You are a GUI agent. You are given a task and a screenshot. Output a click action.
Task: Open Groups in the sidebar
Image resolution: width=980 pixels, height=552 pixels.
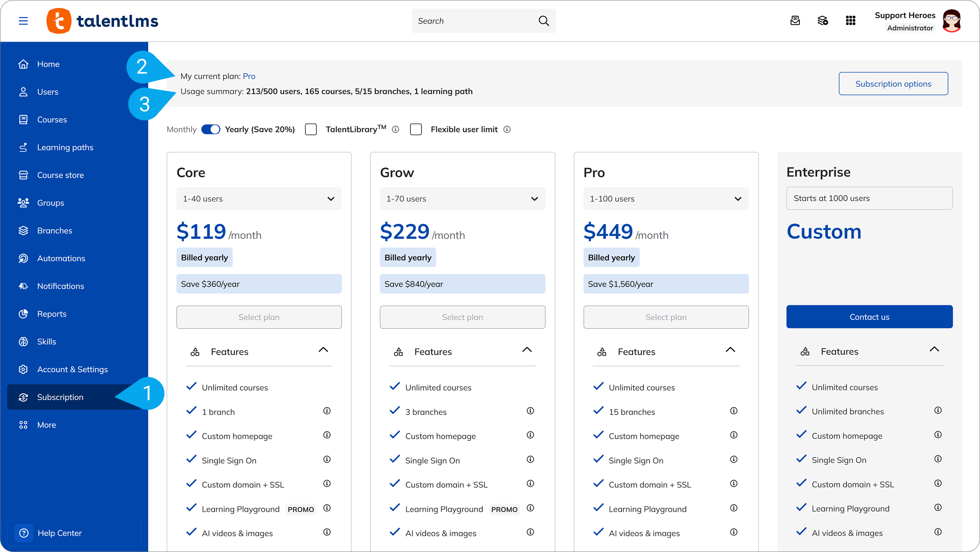tap(74, 203)
